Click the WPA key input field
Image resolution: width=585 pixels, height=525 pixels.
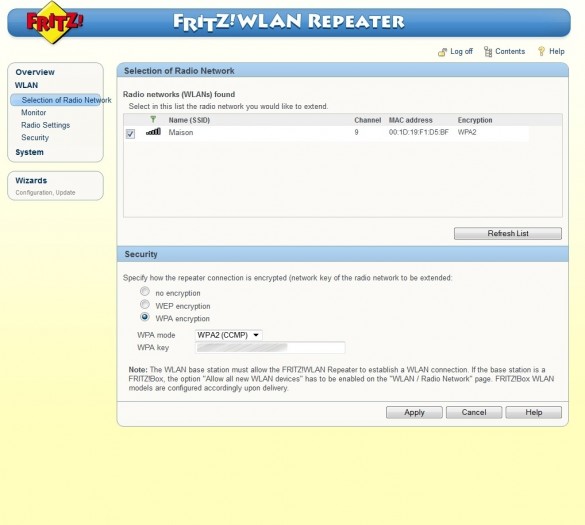click(x=270, y=348)
